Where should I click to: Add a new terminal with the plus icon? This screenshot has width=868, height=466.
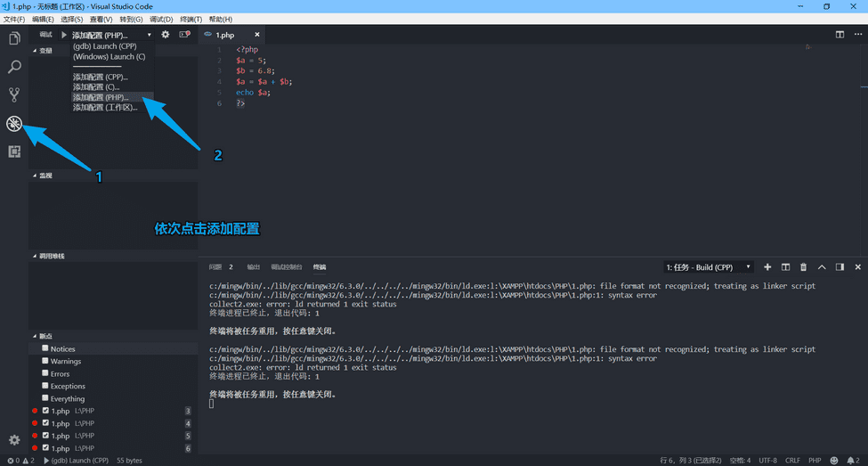point(767,267)
